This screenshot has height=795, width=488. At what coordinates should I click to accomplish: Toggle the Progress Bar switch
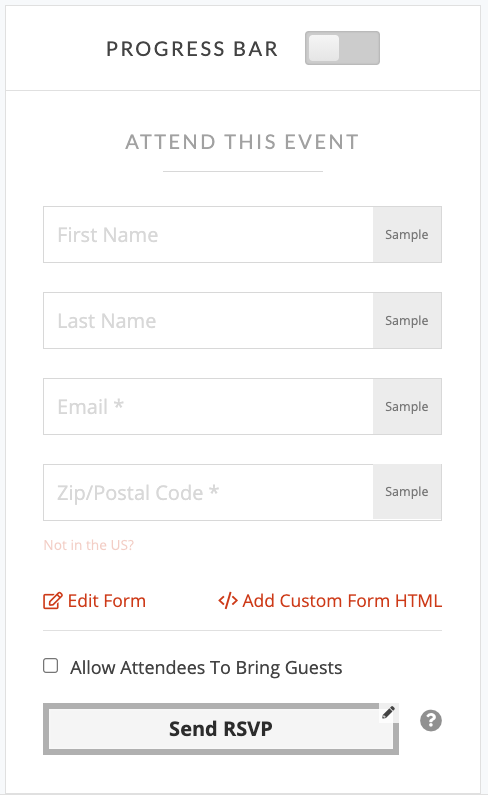(x=342, y=48)
